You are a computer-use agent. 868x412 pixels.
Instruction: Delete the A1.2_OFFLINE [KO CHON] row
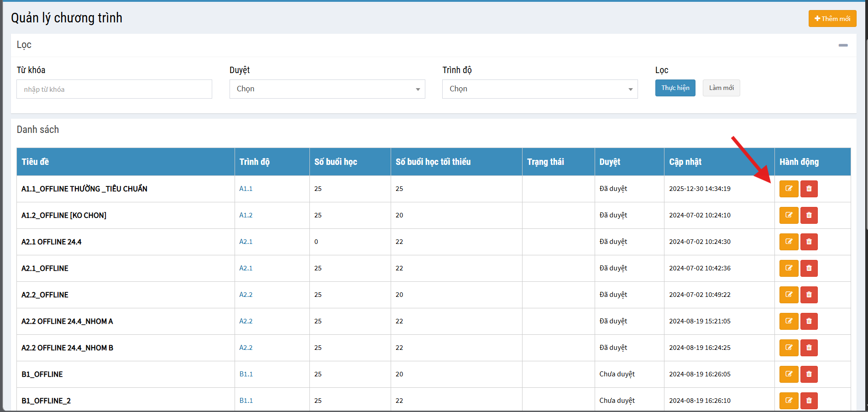pos(809,215)
